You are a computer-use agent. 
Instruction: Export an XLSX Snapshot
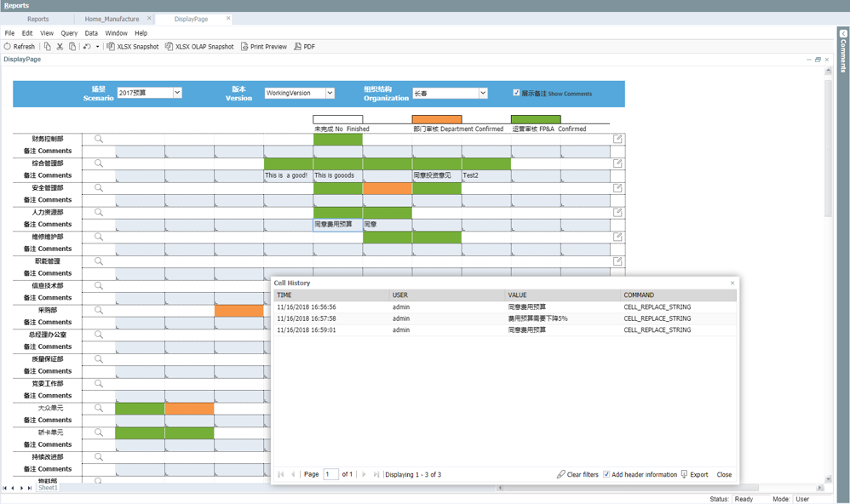click(133, 47)
